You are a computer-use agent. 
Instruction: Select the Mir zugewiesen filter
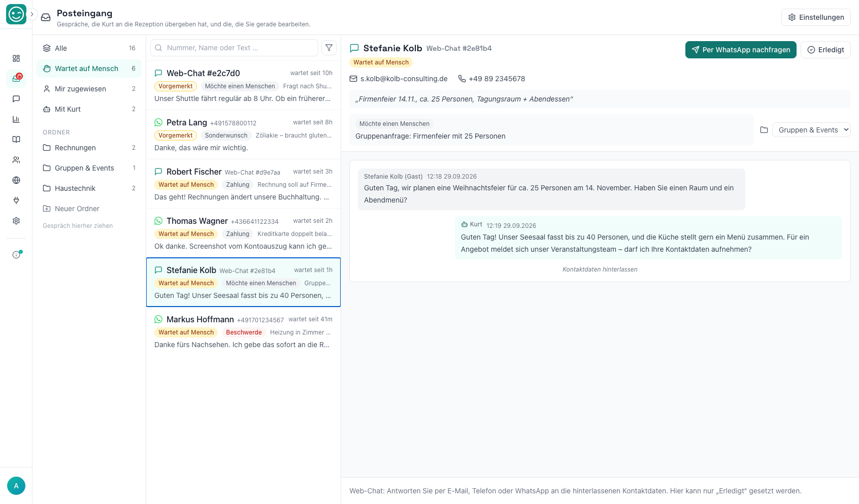pos(89,89)
